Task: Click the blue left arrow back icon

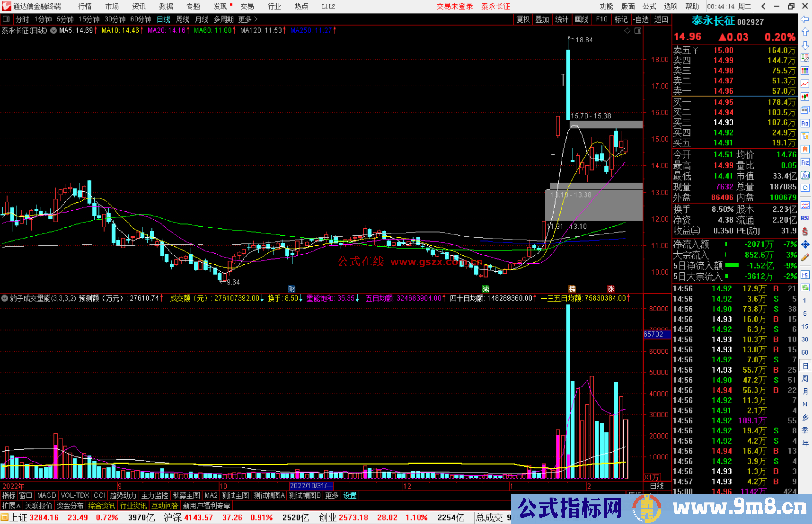Action: [x=805, y=19]
